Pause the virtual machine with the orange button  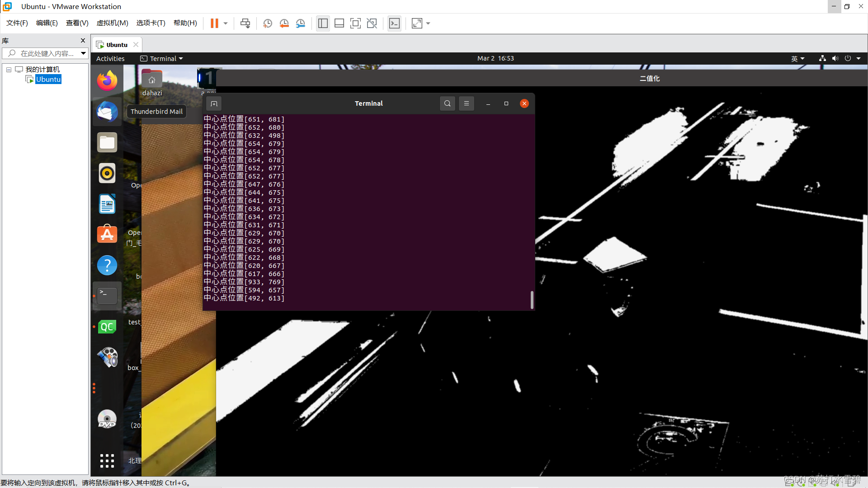pyautogui.click(x=214, y=23)
